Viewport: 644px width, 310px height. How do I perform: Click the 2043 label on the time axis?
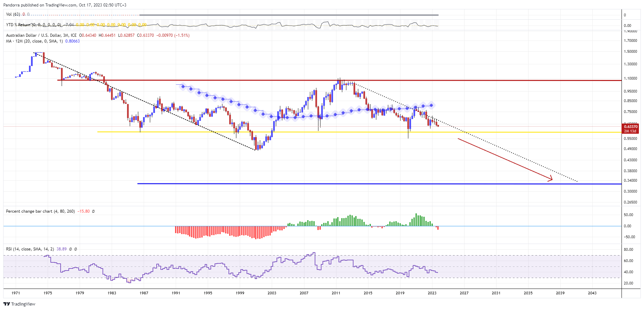[592, 293]
